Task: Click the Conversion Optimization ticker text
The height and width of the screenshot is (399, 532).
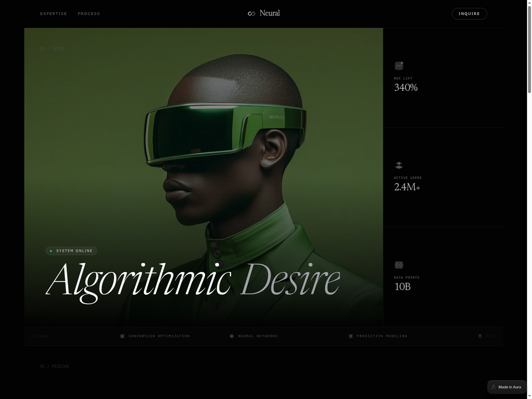Action: click(159, 336)
